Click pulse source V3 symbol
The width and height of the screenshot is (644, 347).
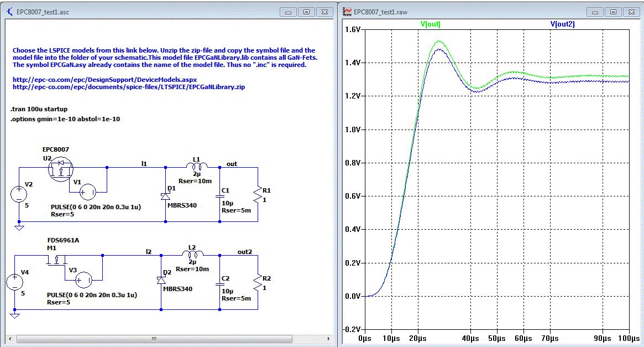[83, 281]
